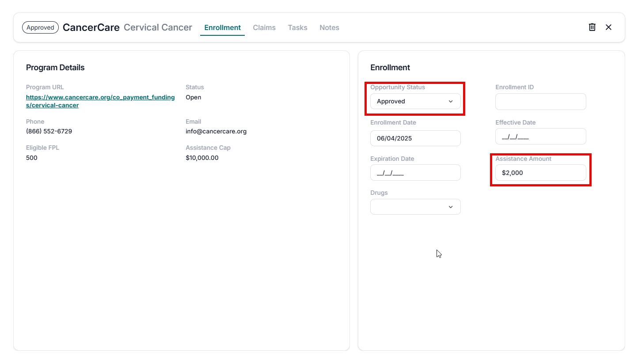Click the CancerCare program title

(x=91, y=27)
